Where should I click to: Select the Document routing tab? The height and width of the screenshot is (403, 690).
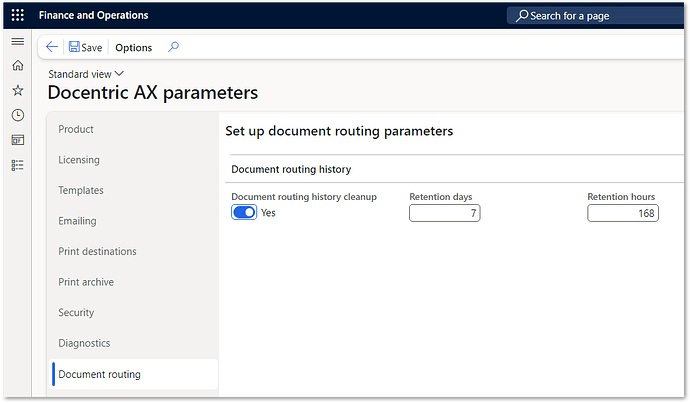click(x=135, y=374)
